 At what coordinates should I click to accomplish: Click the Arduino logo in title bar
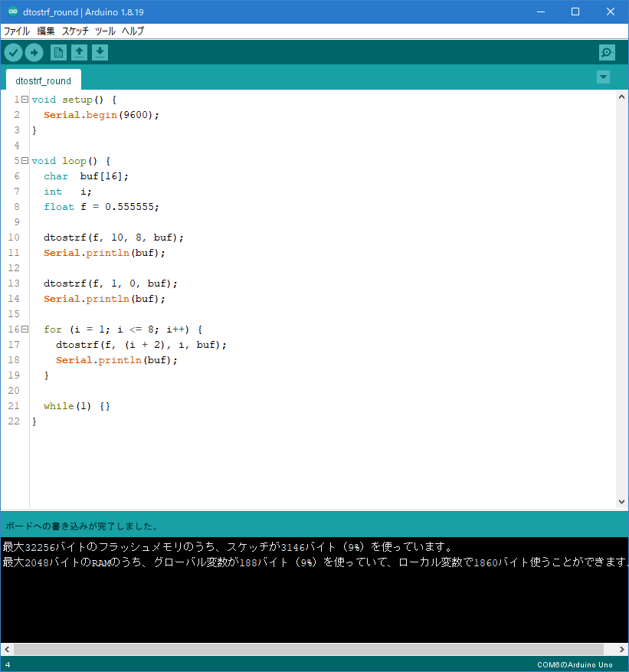pos(13,12)
